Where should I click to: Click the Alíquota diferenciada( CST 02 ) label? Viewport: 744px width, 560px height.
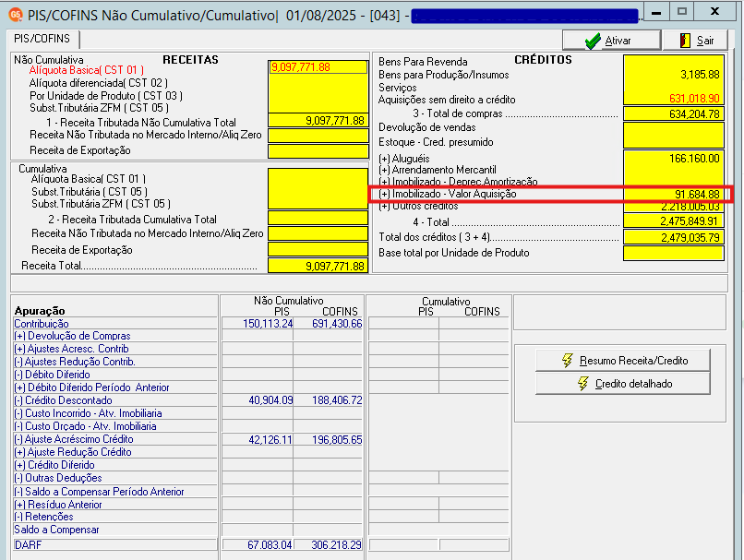98,83
